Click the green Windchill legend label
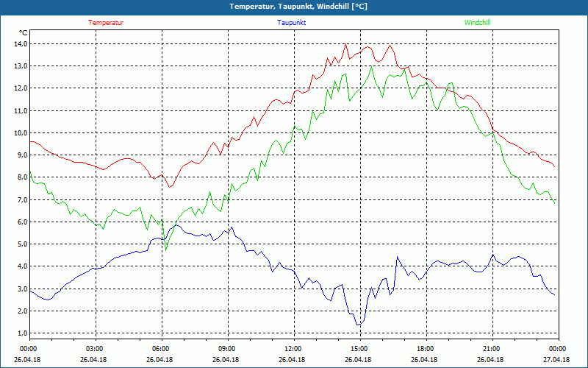The height and width of the screenshot is (368, 588). [477, 23]
